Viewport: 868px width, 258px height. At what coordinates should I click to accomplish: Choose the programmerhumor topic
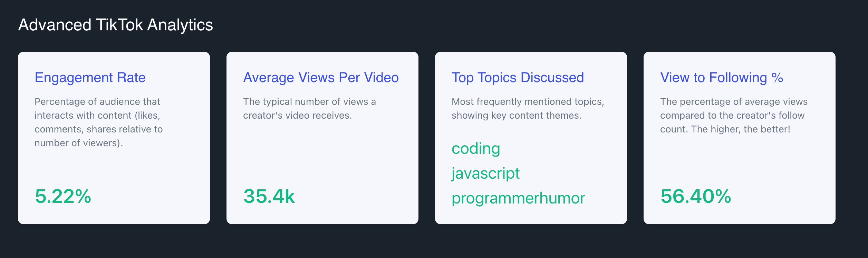coord(518,198)
